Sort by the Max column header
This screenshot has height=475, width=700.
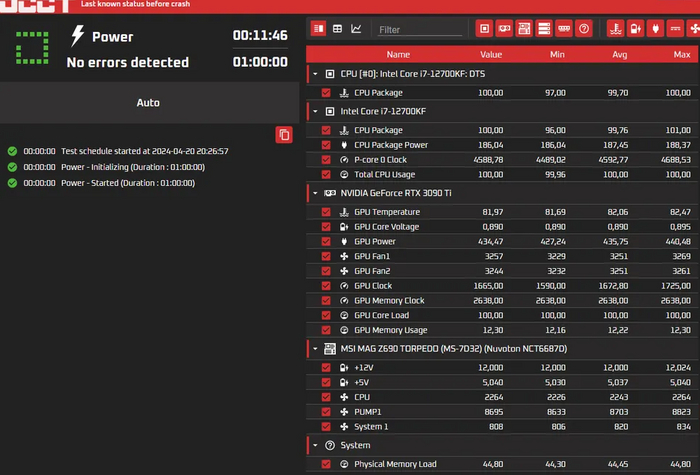pyautogui.click(x=682, y=55)
